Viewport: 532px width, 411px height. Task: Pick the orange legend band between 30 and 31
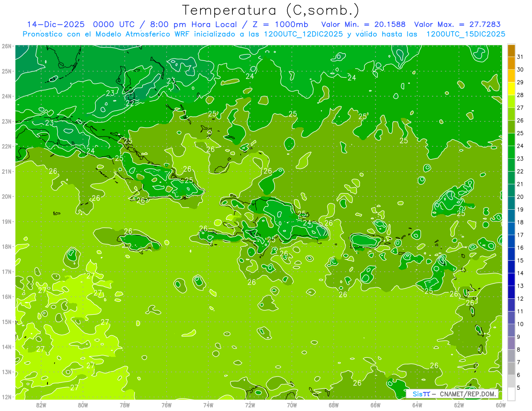pyautogui.click(x=511, y=63)
